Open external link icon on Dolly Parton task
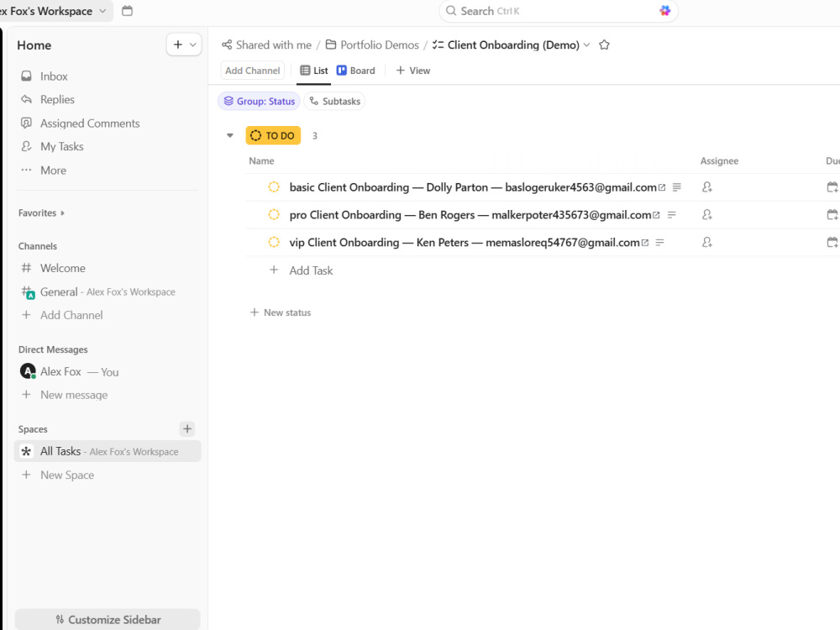 click(662, 187)
